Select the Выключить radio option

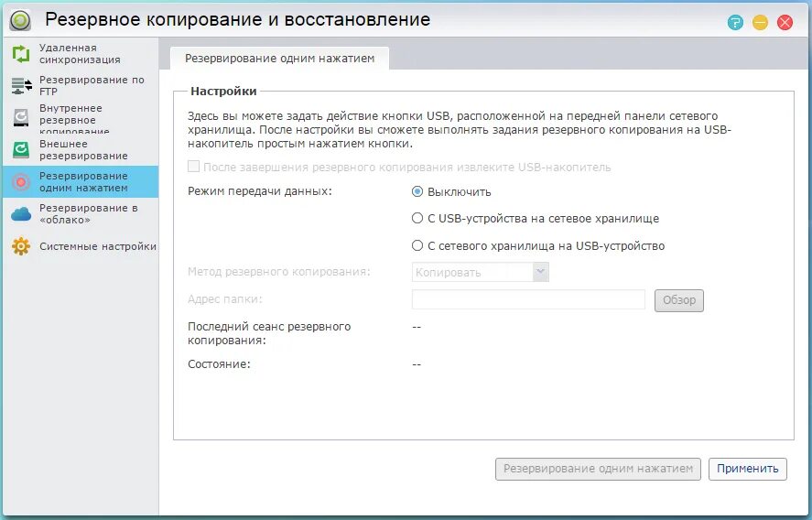coord(417,191)
